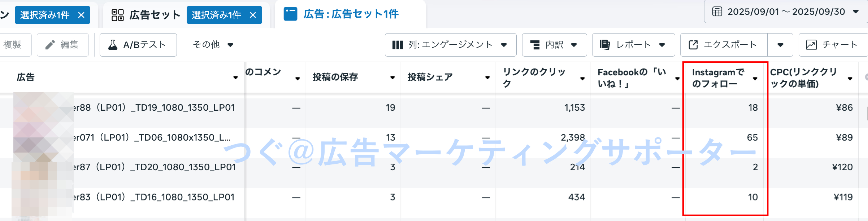Open the ad thumbnail for er88 row
Image resolution: width=868 pixels, height=221 pixels.
43,108
